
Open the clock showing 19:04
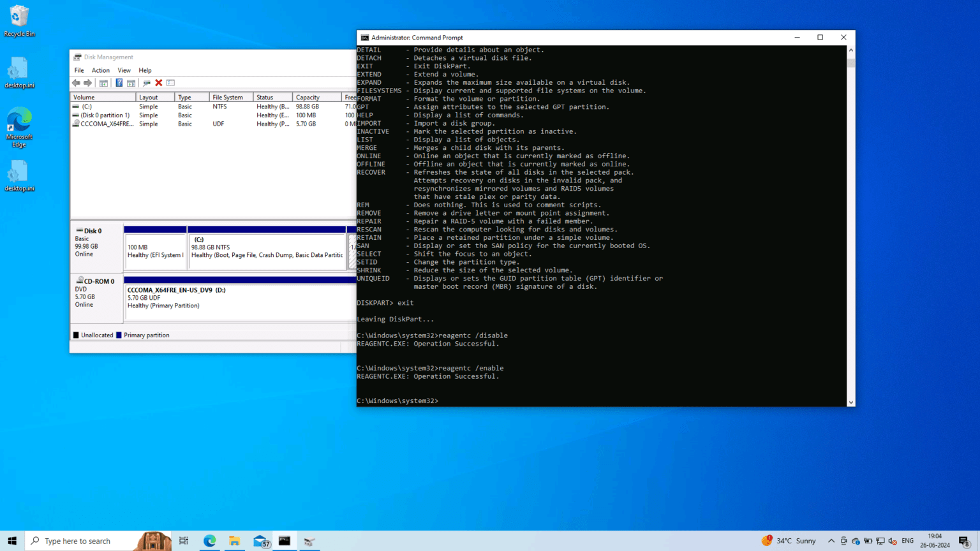pyautogui.click(x=935, y=541)
